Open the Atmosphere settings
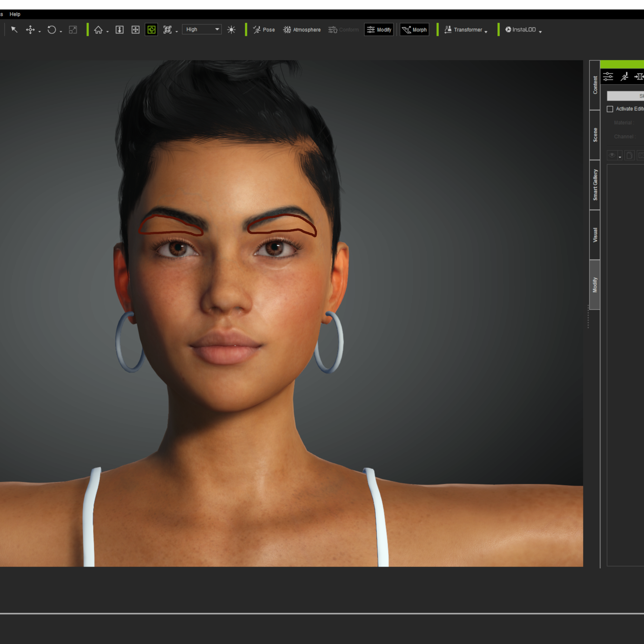 [302, 30]
